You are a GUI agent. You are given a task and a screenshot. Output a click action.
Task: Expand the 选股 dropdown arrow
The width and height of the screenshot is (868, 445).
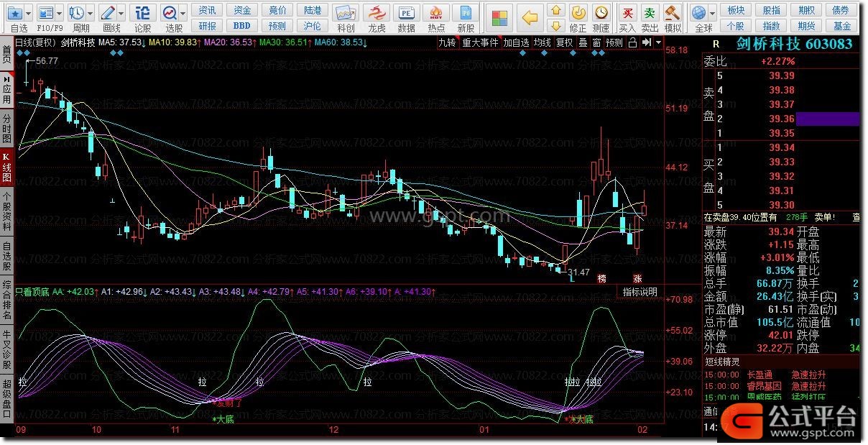coord(184,13)
